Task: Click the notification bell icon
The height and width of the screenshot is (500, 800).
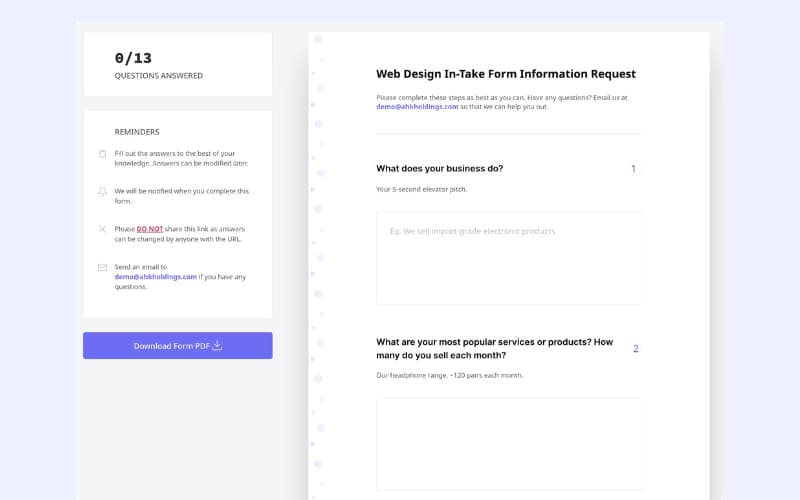Action: (102, 191)
